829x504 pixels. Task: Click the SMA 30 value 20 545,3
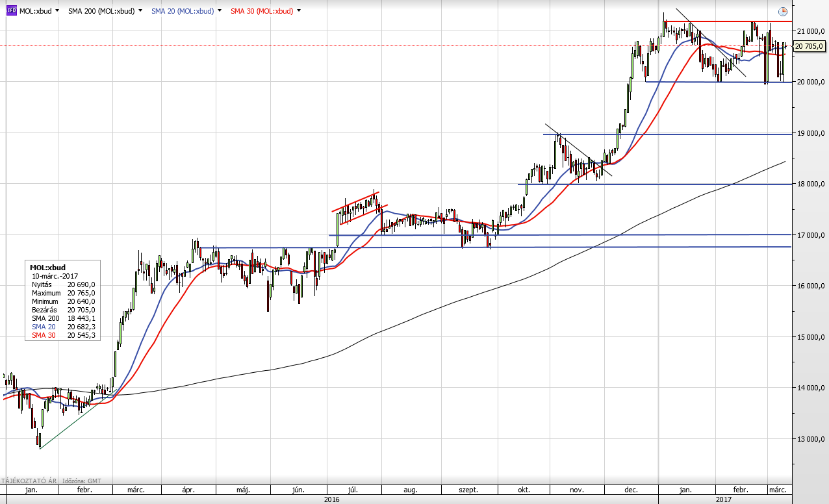coord(81,335)
